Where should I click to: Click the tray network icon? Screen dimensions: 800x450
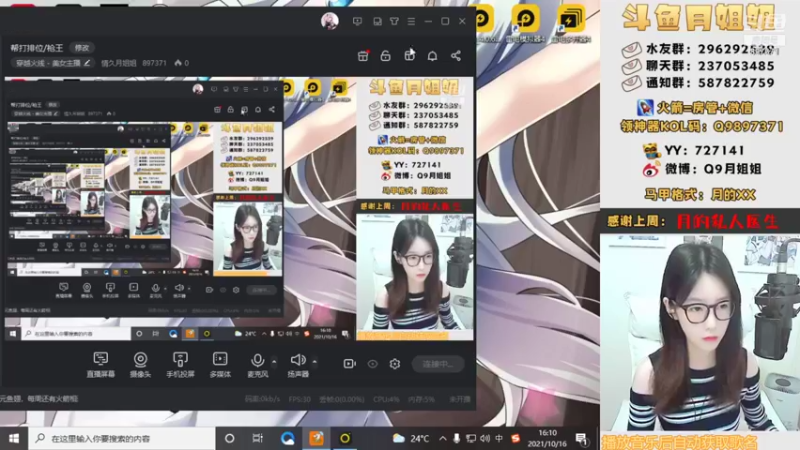coord(470,438)
